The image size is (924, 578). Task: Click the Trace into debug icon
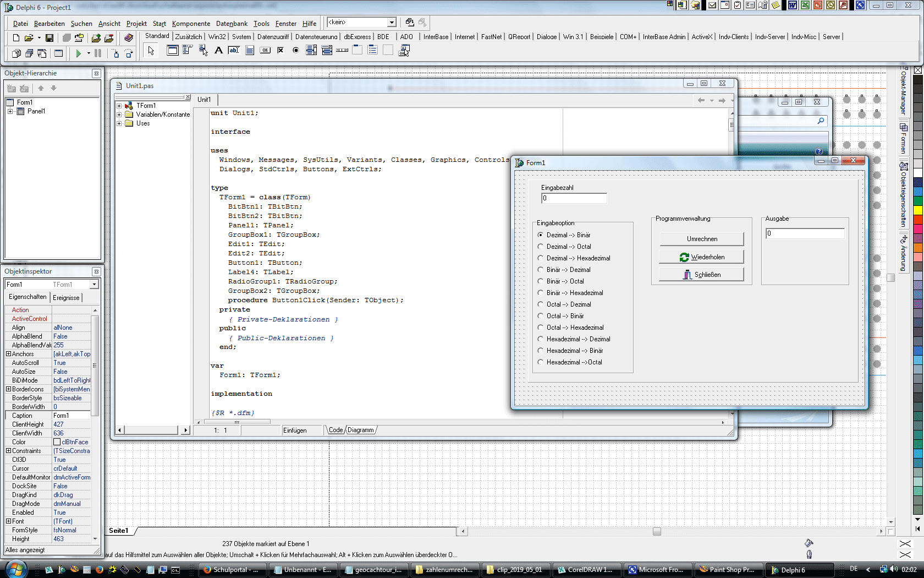(116, 53)
